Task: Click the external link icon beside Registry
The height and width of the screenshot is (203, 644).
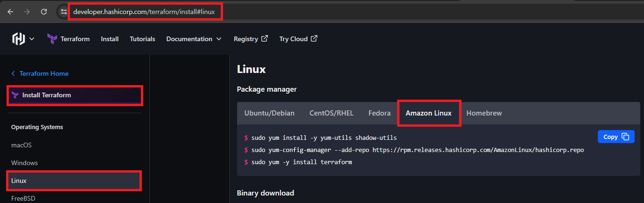Action: coord(265,38)
